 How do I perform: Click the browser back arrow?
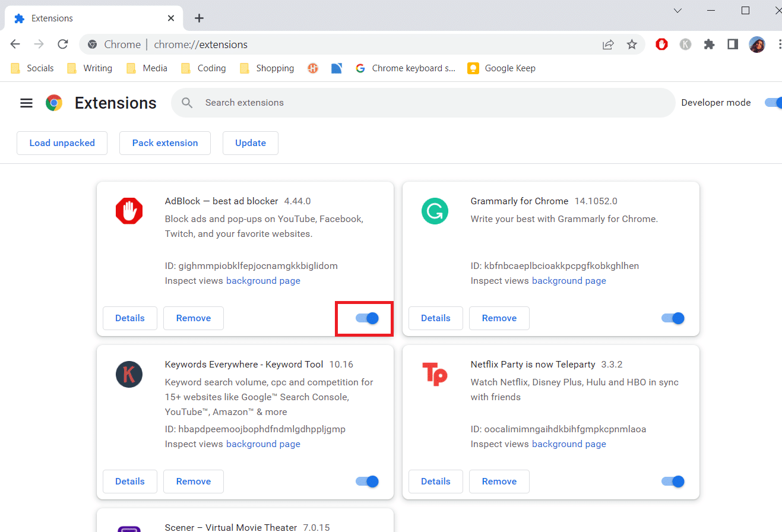coord(15,45)
